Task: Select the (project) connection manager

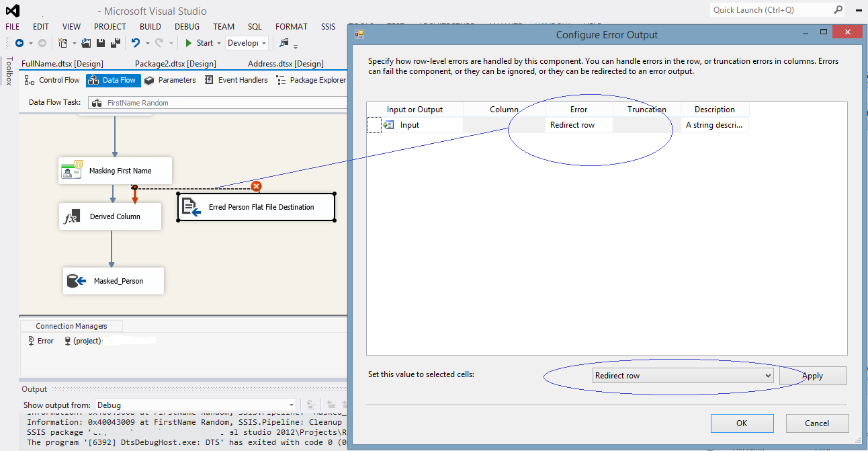Action: click(82, 341)
